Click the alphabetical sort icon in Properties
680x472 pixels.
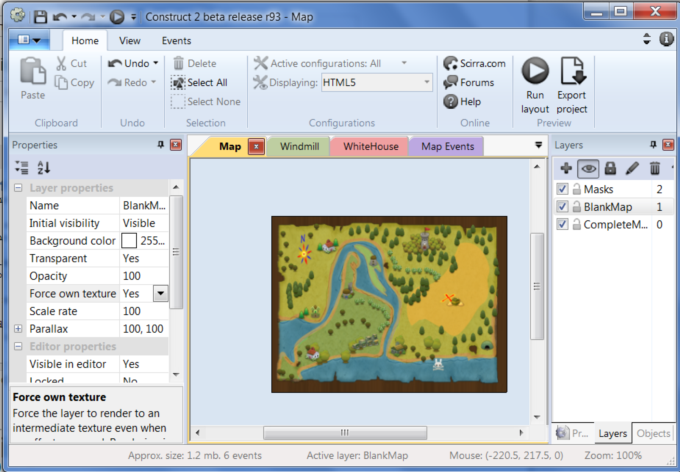[x=44, y=167]
